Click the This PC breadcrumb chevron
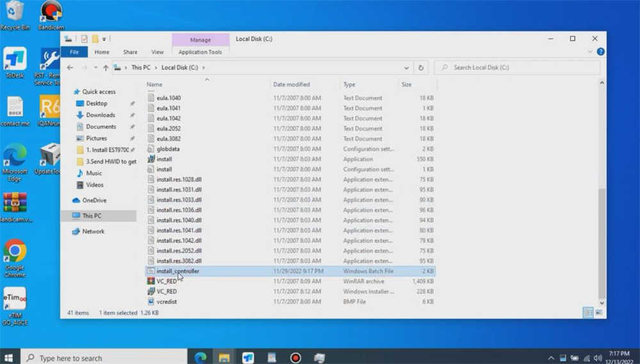Image resolution: width=640 pixels, height=364 pixels. click(x=156, y=68)
